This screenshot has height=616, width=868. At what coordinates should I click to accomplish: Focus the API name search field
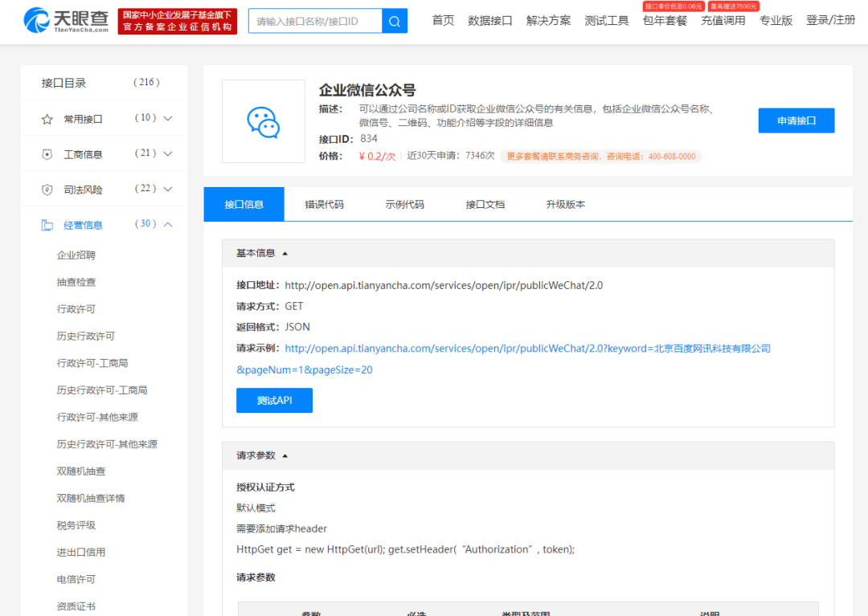point(316,21)
